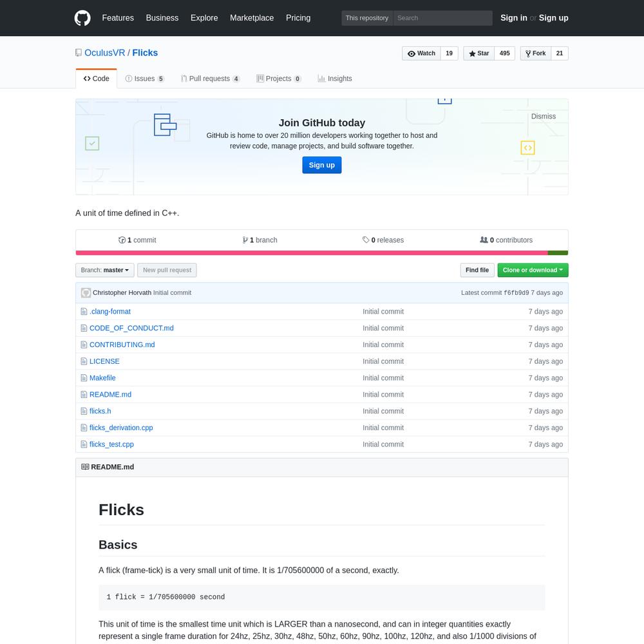
Task: Click the file icon next to flicks_test.cpp
Action: (x=84, y=444)
